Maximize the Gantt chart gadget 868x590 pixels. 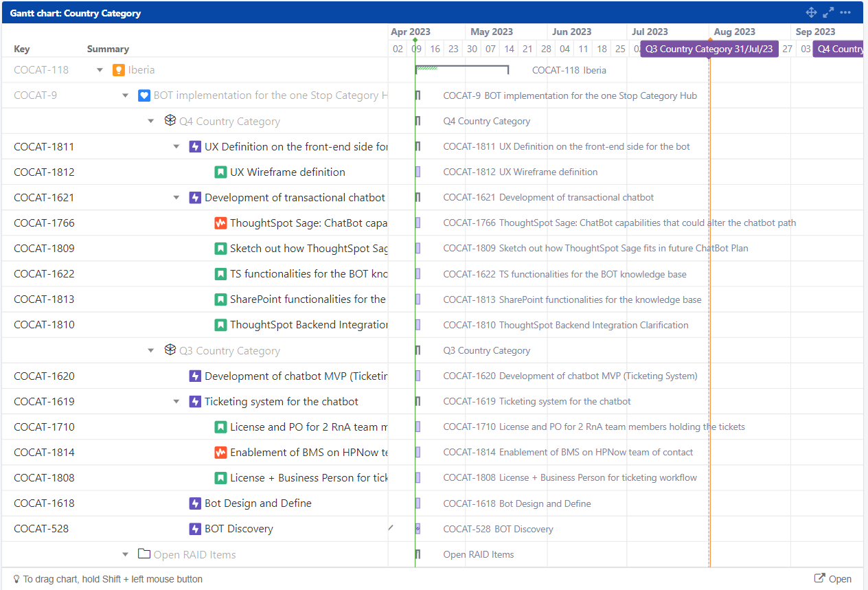(x=829, y=12)
